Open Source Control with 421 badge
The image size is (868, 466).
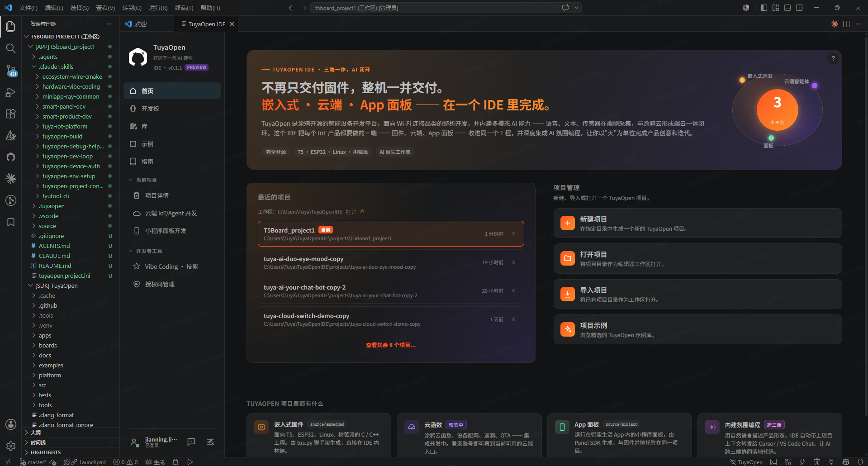tap(11, 70)
